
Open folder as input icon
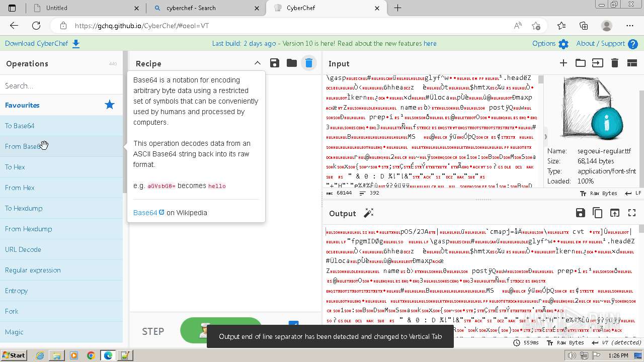tap(581, 63)
